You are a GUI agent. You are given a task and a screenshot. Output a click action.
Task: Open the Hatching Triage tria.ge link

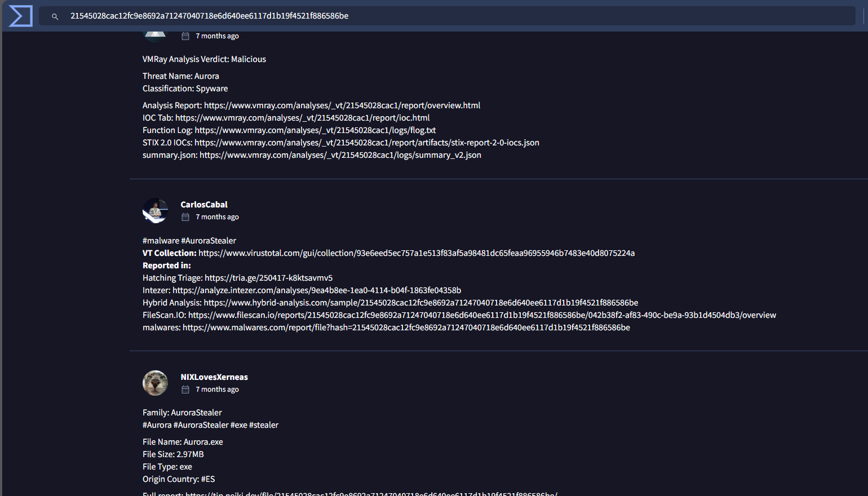268,278
